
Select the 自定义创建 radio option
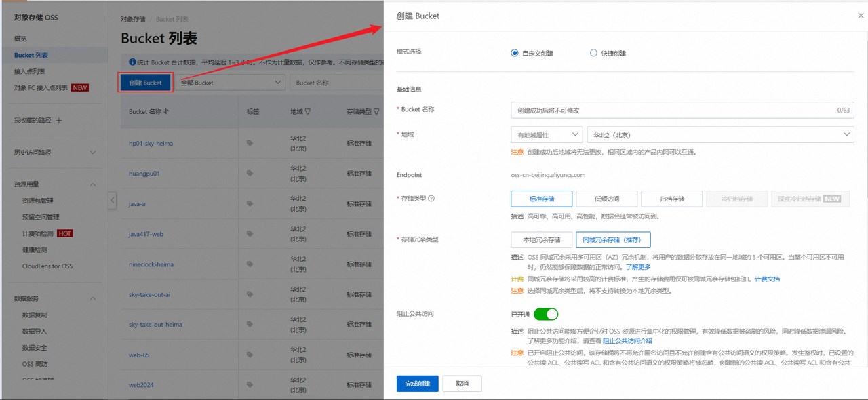(515, 53)
